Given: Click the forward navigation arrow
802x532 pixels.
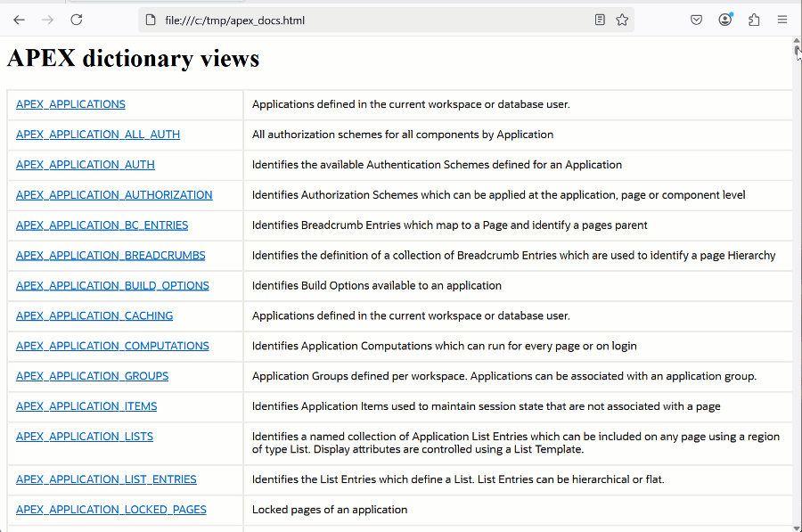Looking at the screenshot, I should tap(47, 20).
